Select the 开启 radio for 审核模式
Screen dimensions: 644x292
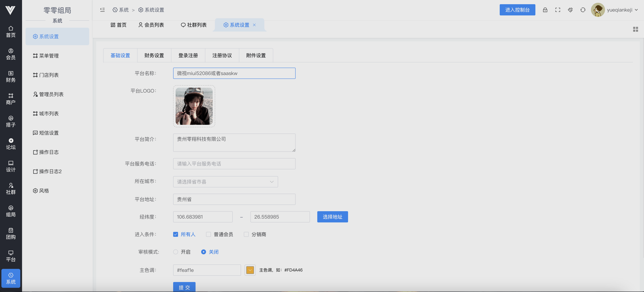pos(175,252)
